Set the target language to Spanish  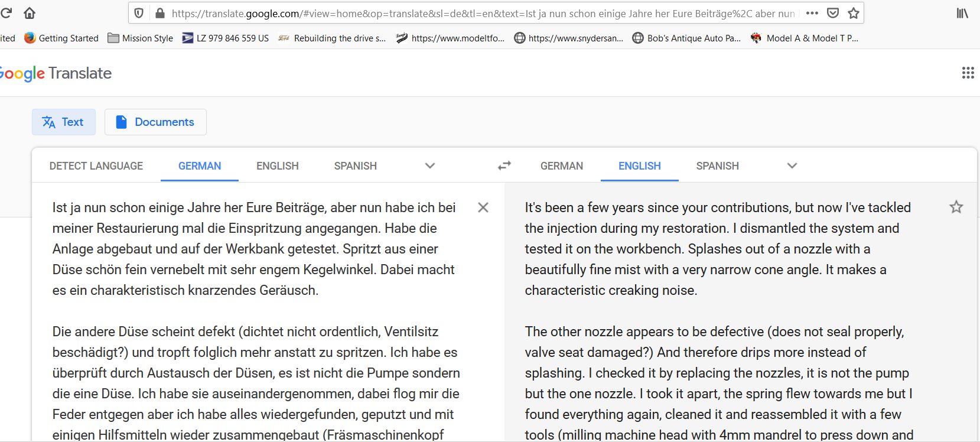[x=717, y=166]
